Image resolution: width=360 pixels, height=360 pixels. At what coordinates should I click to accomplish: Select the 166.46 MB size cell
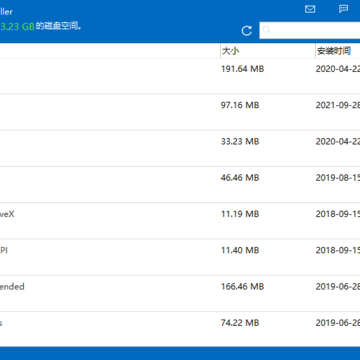[242, 287]
